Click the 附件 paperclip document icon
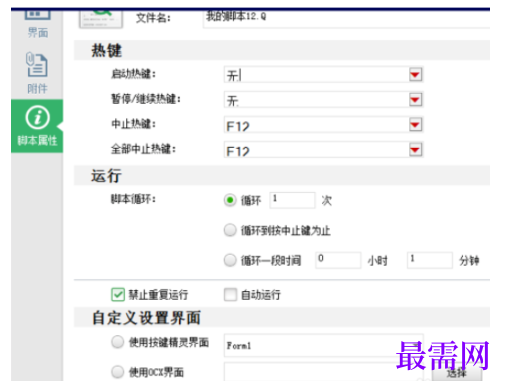508x387 pixels. click(x=37, y=64)
